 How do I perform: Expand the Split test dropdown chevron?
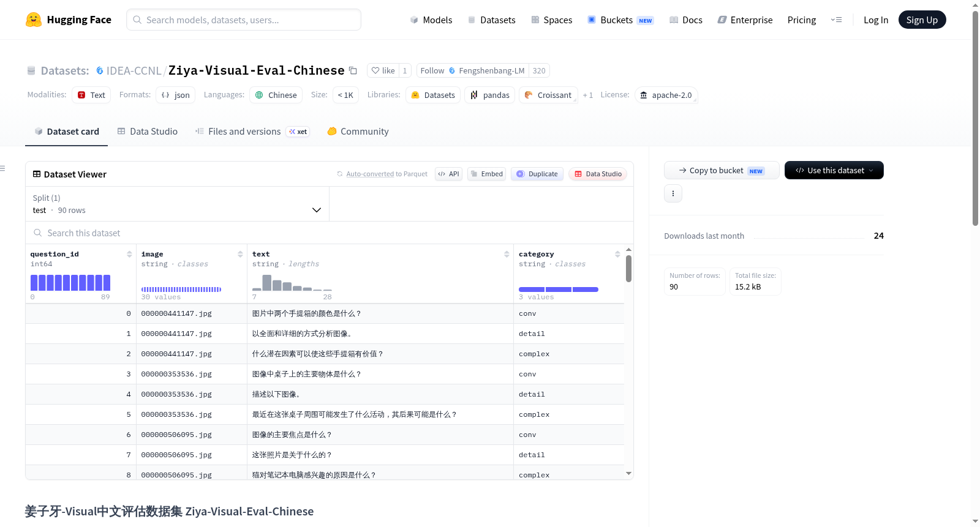(317, 210)
